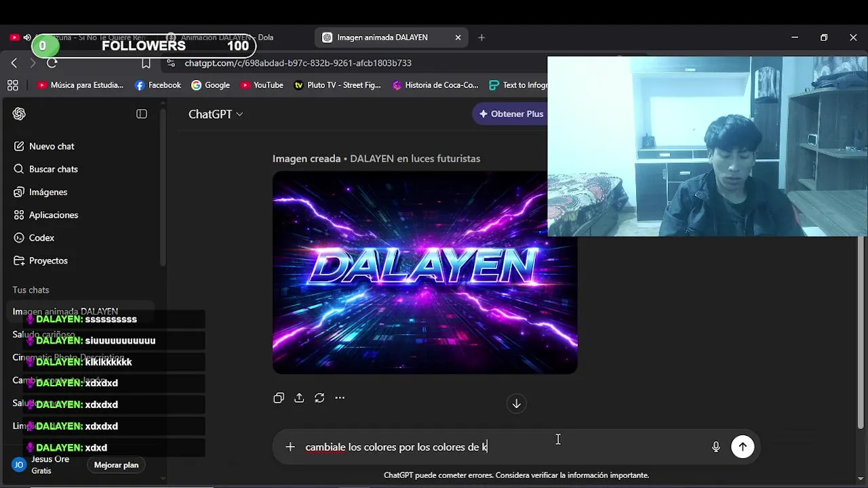Open the YouTube bookmark

262,85
